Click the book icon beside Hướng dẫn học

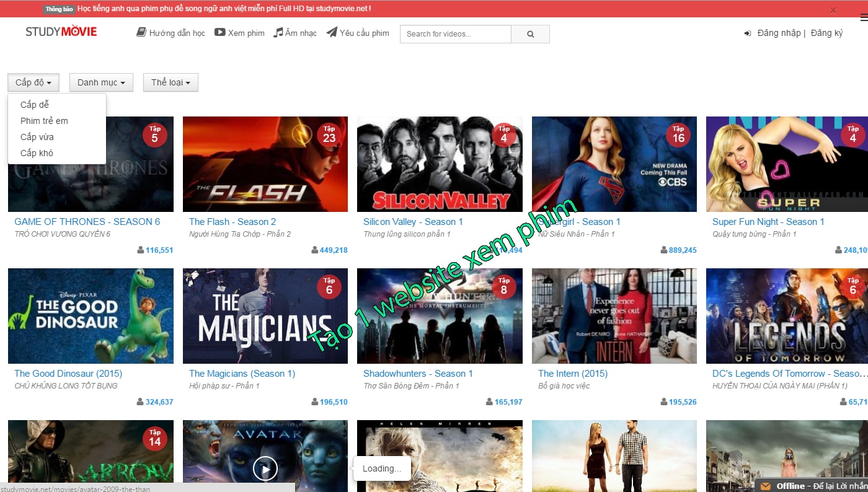tap(142, 33)
